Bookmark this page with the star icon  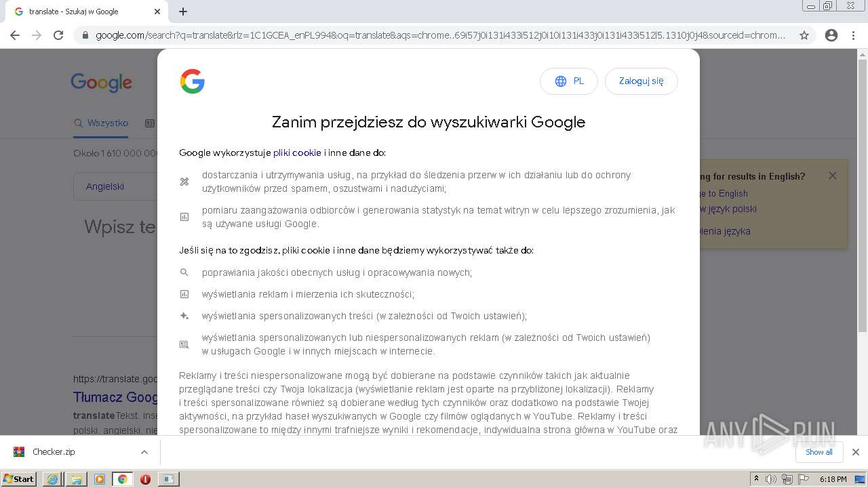[804, 35]
